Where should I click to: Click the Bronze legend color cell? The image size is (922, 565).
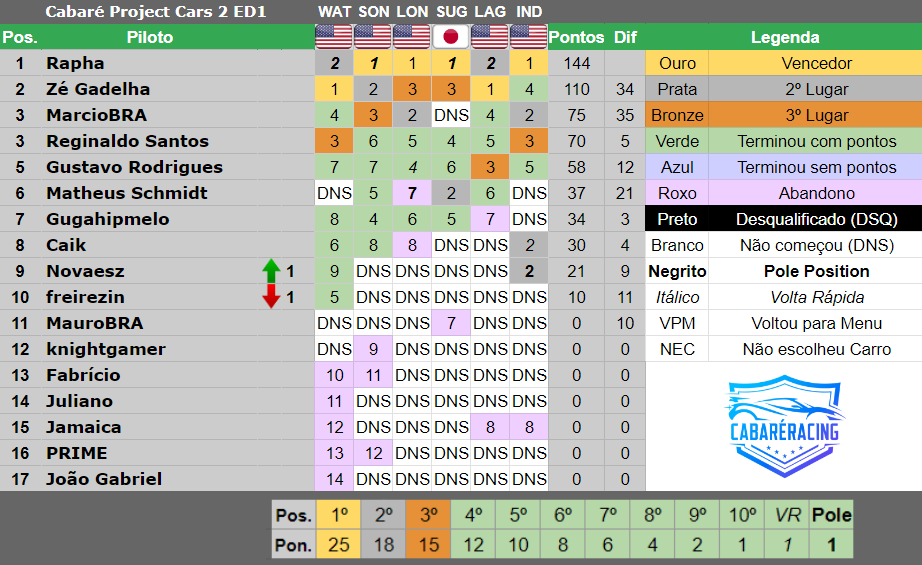(x=677, y=115)
